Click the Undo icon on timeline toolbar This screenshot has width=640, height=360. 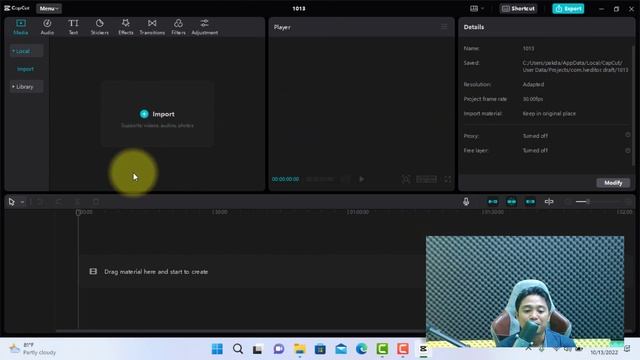40,202
